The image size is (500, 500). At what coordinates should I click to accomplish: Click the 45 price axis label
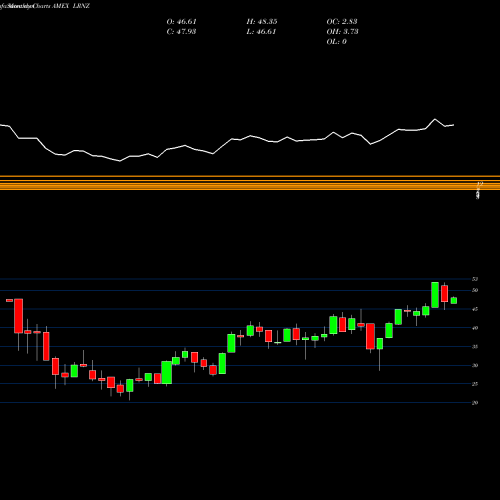click(x=475, y=309)
